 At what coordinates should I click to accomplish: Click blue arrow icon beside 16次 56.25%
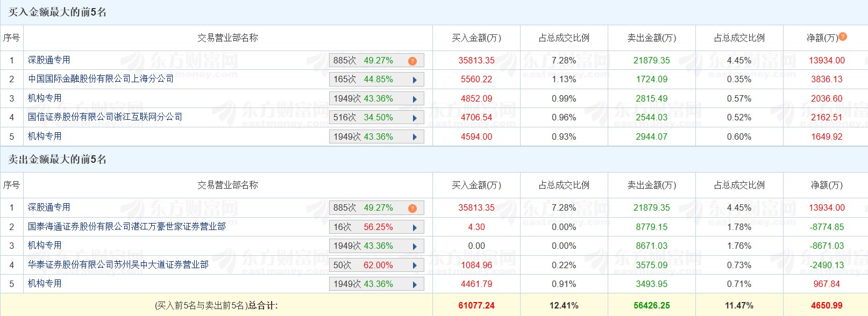tap(415, 228)
